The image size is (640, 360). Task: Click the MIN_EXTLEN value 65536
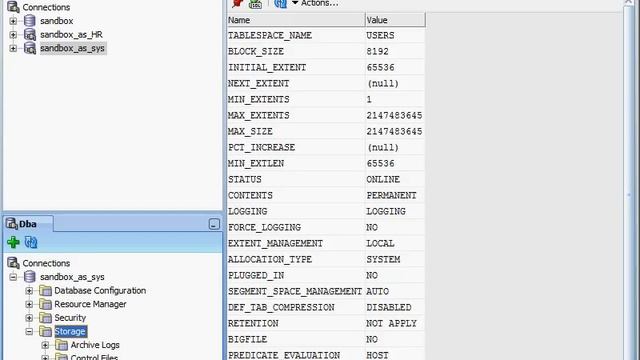(x=395, y=163)
